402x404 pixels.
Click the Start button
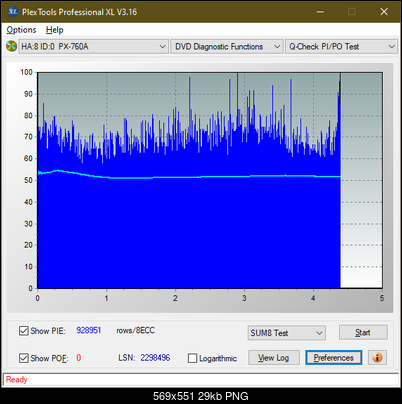click(x=363, y=332)
